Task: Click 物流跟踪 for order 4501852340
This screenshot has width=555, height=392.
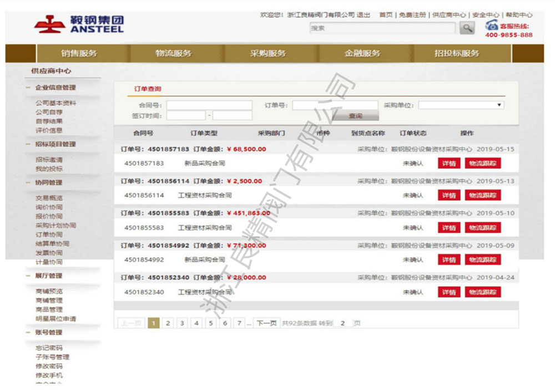Action: click(x=482, y=292)
